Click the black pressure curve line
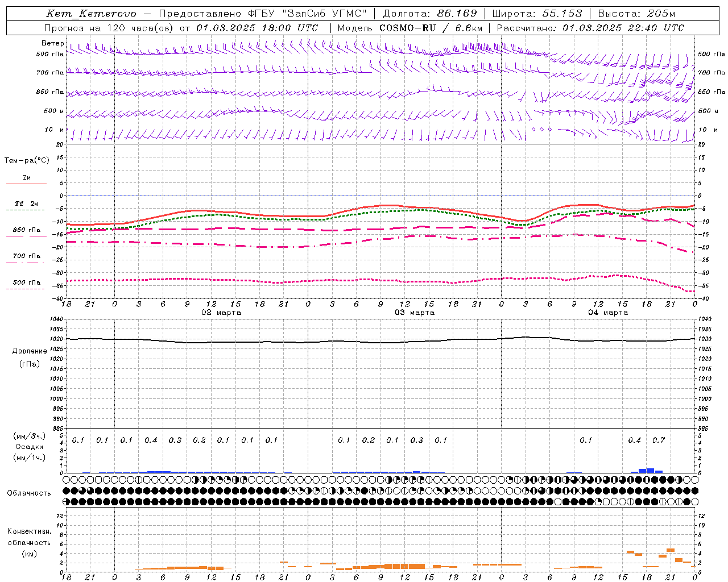 (x=381, y=341)
